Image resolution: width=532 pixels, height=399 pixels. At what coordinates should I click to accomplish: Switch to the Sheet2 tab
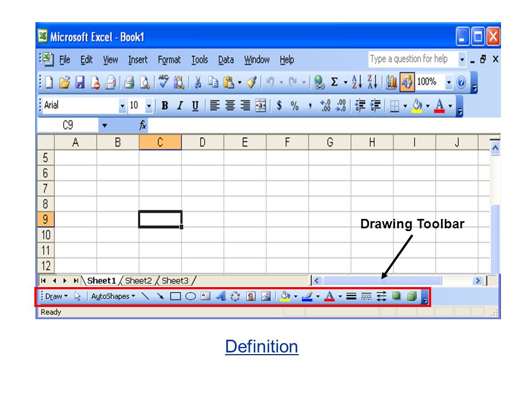click(139, 280)
